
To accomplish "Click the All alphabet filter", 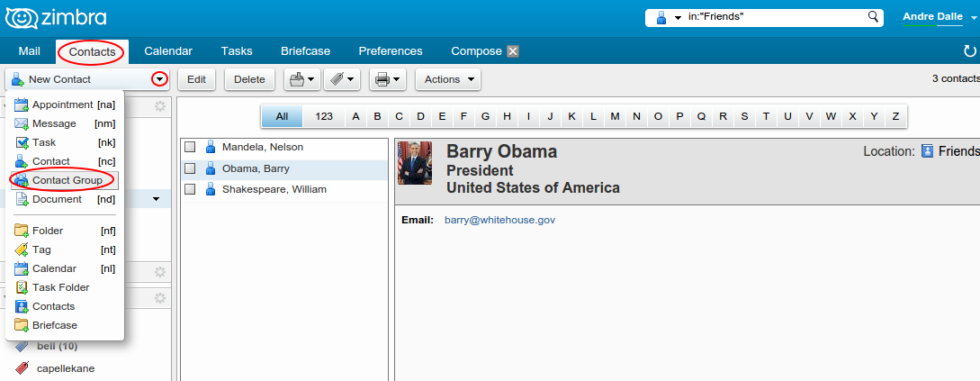I will pyautogui.click(x=282, y=116).
